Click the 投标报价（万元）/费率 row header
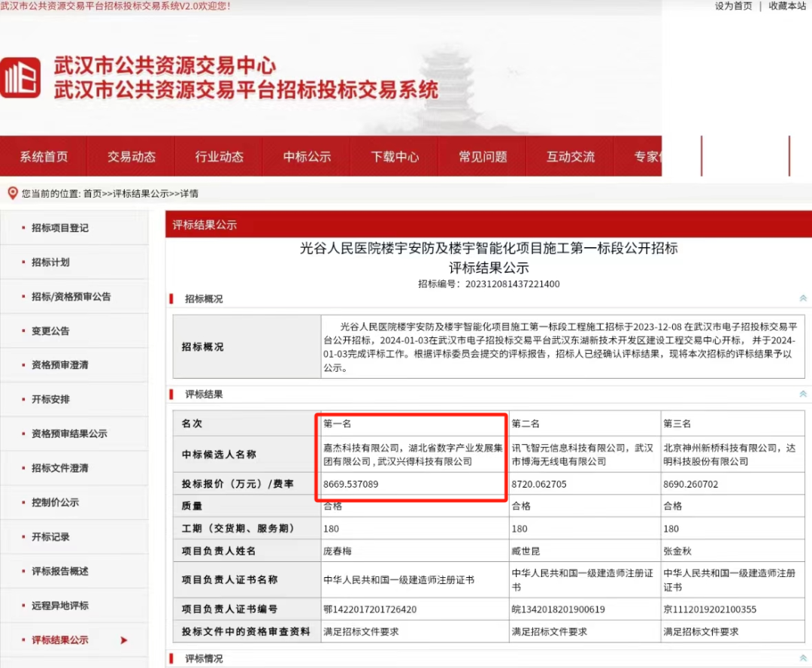The image size is (812, 668). pos(247,485)
